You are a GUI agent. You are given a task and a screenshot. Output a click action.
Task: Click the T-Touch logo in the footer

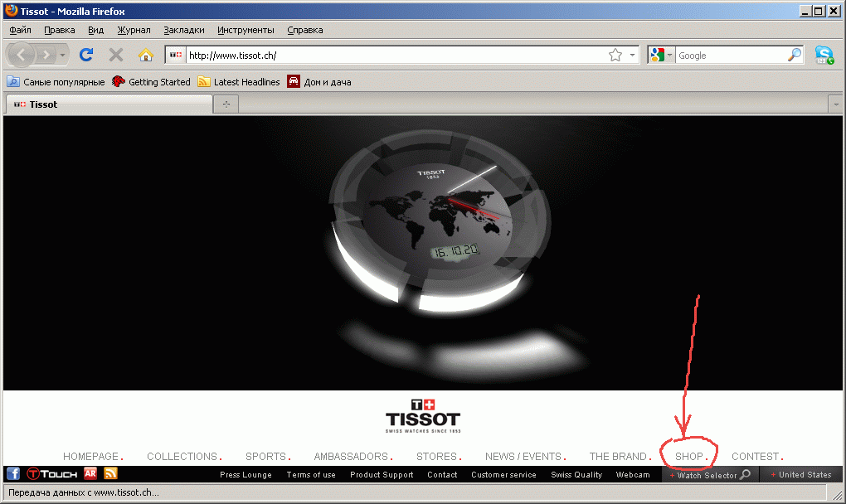[52, 474]
